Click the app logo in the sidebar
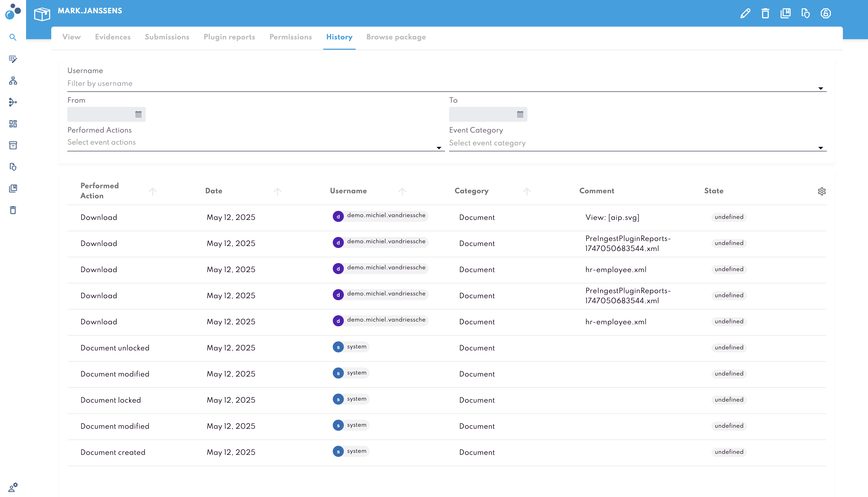Viewport: 868px width, 497px height. pyautogui.click(x=13, y=12)
